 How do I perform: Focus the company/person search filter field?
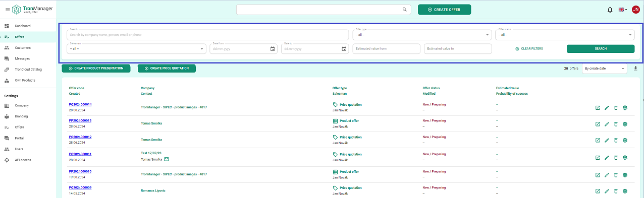click(207, 35)
